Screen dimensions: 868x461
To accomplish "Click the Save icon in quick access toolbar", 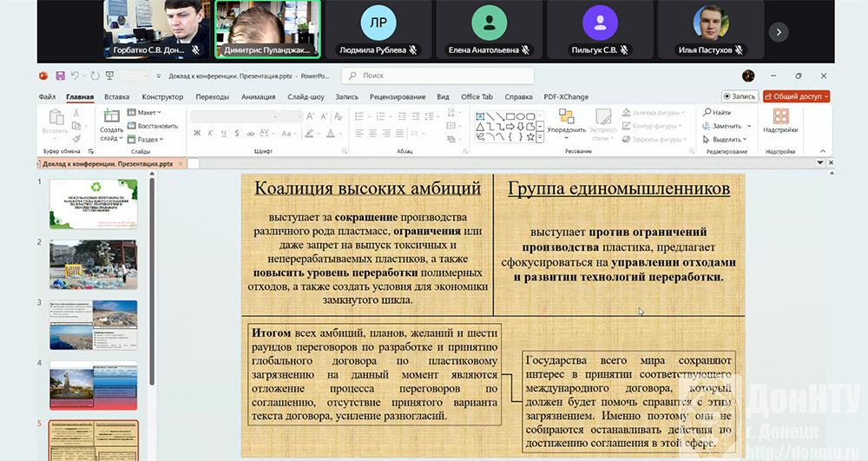I will pos(61,76).
